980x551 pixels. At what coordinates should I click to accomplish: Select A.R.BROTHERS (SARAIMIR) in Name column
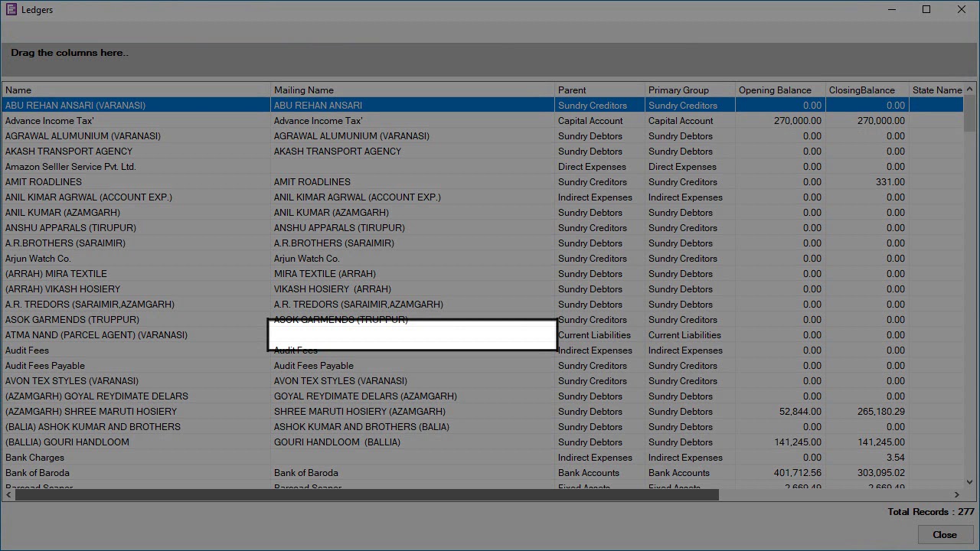pos(137,243)
